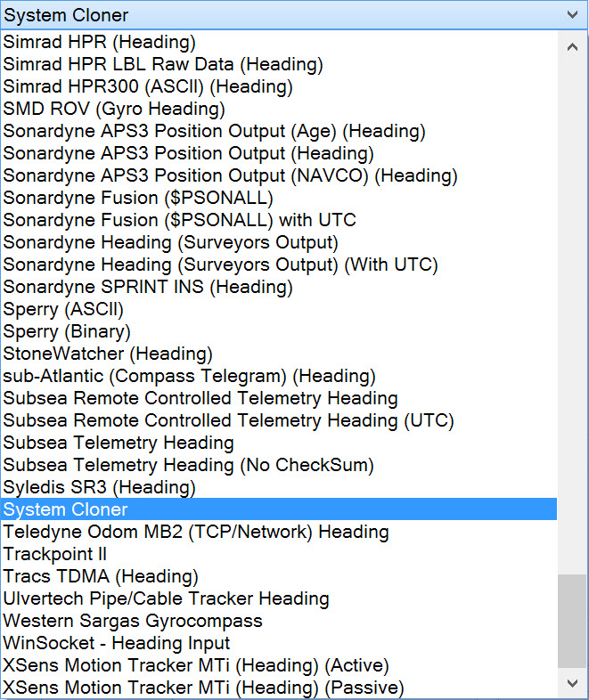Select Simrad HPR (Heading) option

point(99,42)
